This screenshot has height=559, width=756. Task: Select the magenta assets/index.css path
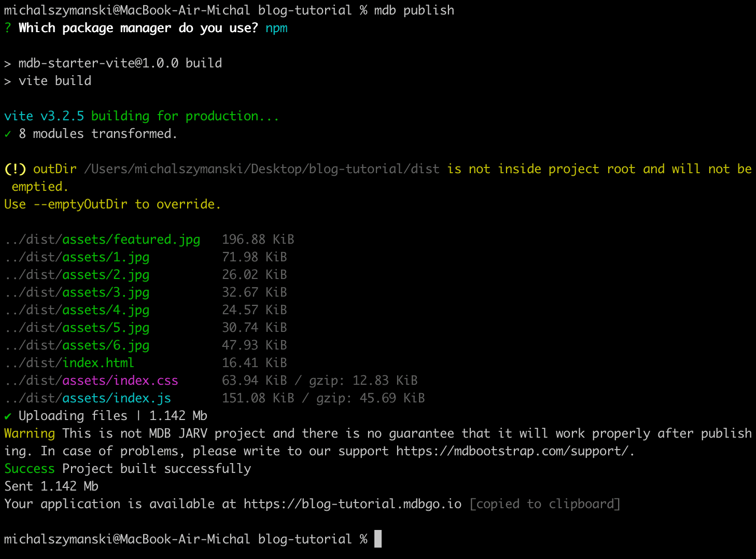click(120, 381)
